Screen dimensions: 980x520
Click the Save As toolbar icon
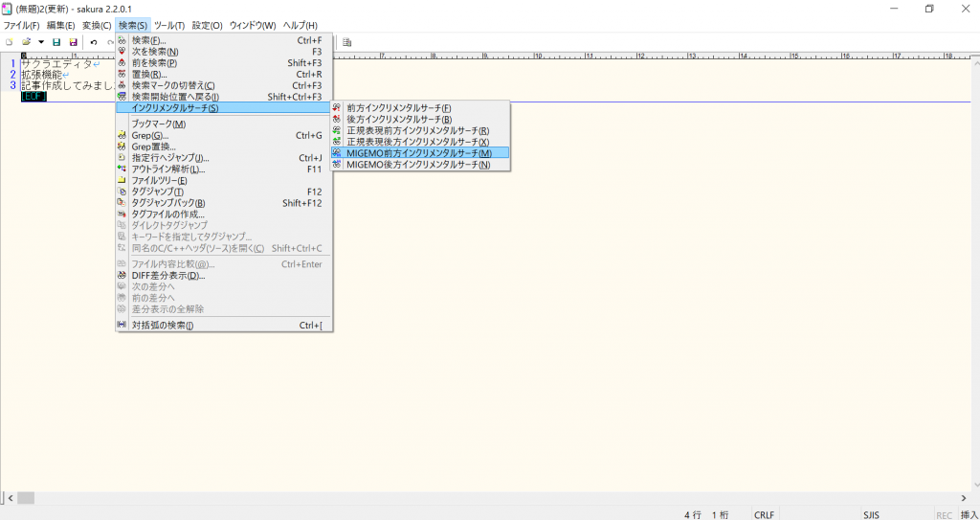tap(73, 42)
